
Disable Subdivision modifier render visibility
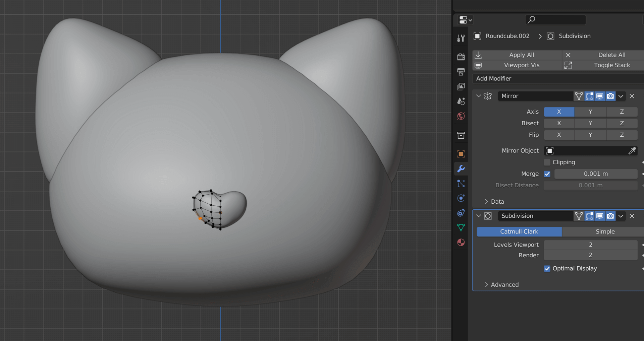(610, 216)
